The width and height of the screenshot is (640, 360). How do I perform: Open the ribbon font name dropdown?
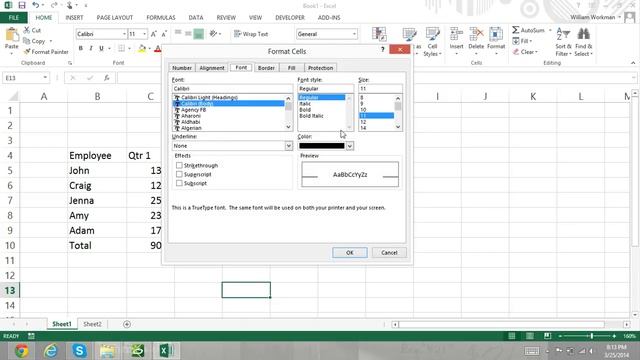click(x=124, y=34)
